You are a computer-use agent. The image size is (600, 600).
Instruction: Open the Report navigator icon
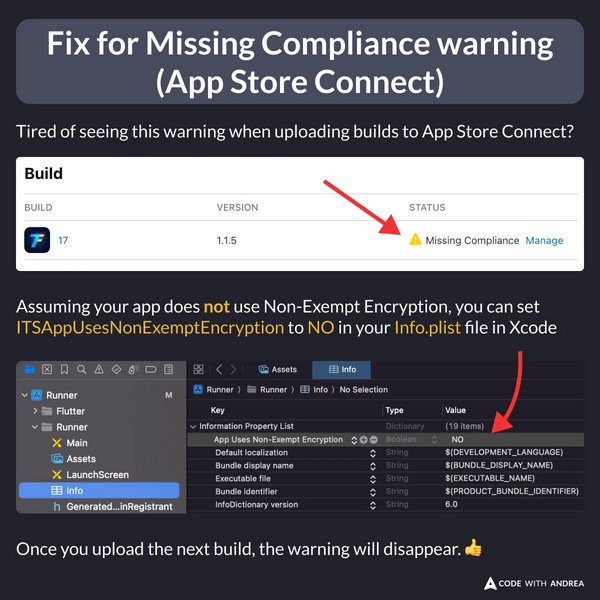pyautogui.click(x=168, y=369)
